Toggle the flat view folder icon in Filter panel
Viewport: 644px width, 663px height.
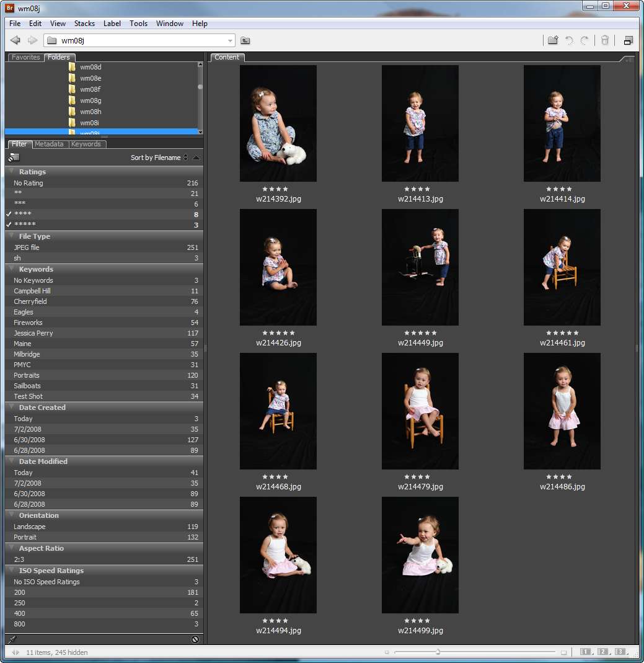[14, 158]
